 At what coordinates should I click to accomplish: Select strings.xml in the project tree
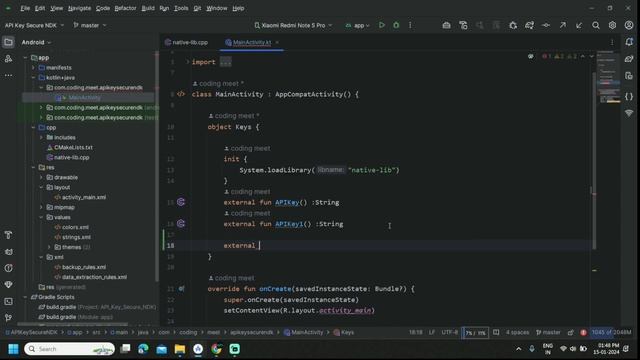point(76,237)
